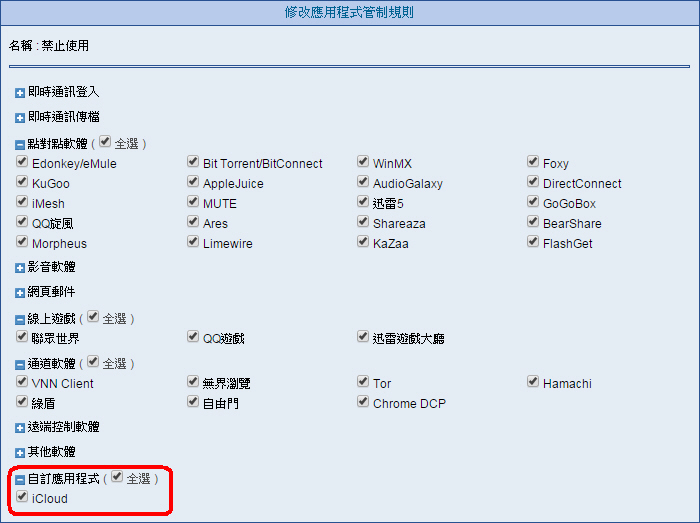Collapse the 自訂應用程式 category
The width and height of the screenshot is (700, 523).
pos(20,480)
